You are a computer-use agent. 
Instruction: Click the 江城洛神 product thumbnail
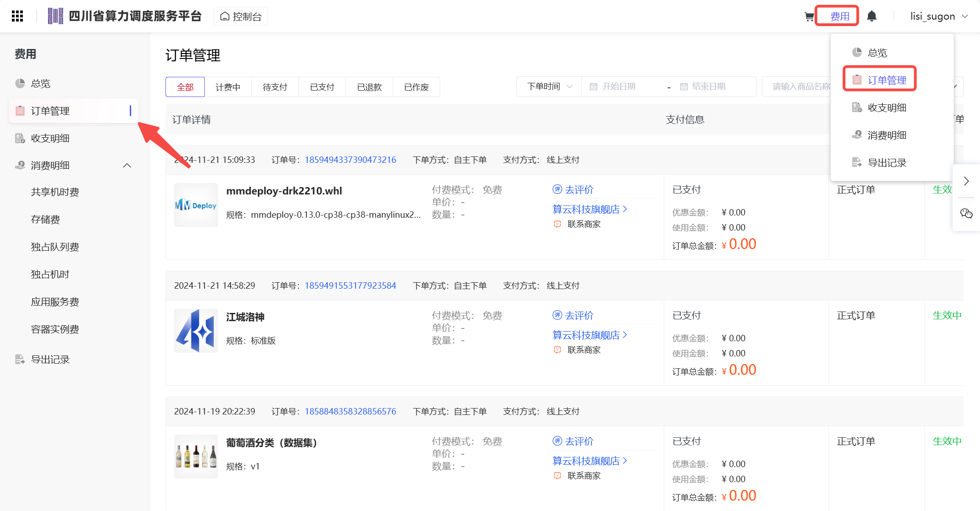(x=196, y=331)
